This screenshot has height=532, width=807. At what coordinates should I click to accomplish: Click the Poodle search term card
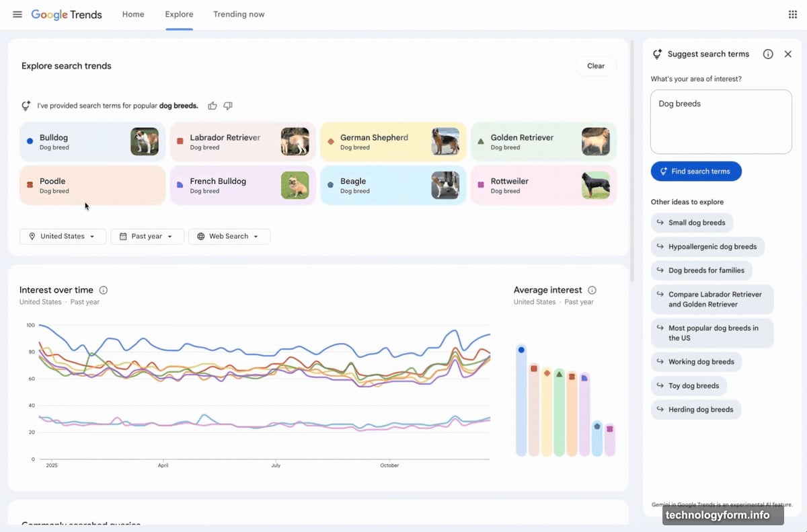tap(93, 186)
